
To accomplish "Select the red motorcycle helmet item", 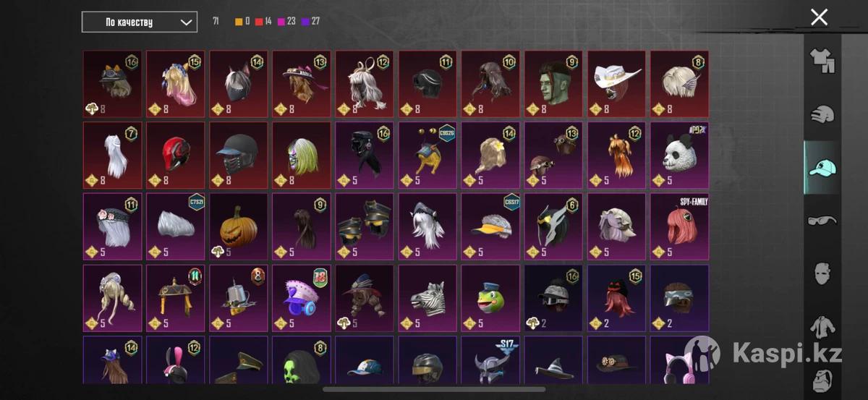I will tap(176, 155).
